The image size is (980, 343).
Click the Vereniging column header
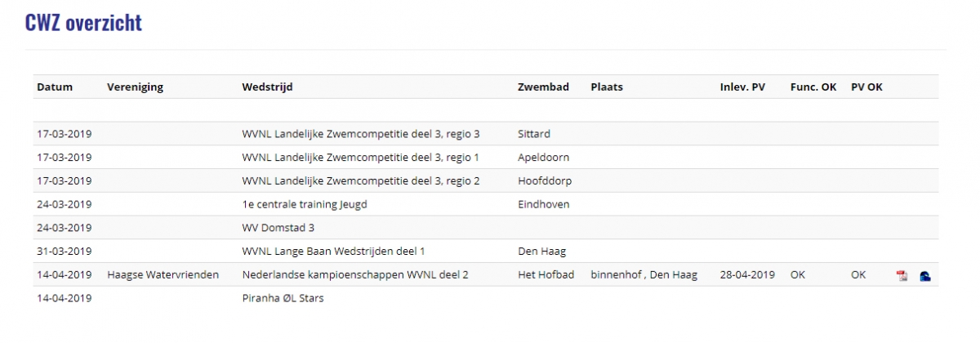pyautogui.click(x=135, y=87)
